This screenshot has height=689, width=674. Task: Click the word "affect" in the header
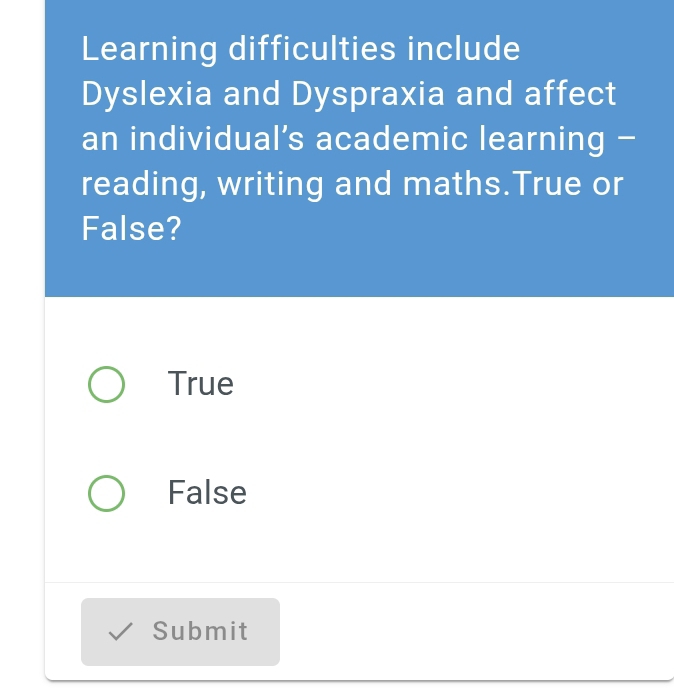point(570,94)
